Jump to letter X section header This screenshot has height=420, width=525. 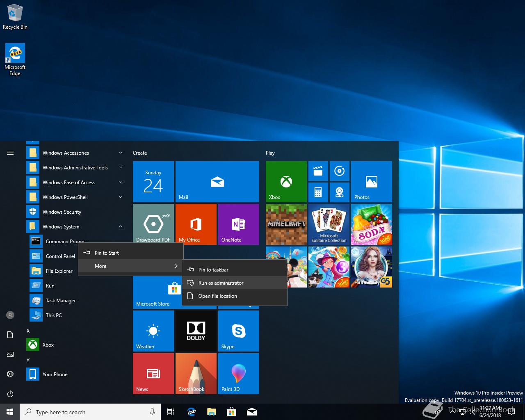pos(28,331)
